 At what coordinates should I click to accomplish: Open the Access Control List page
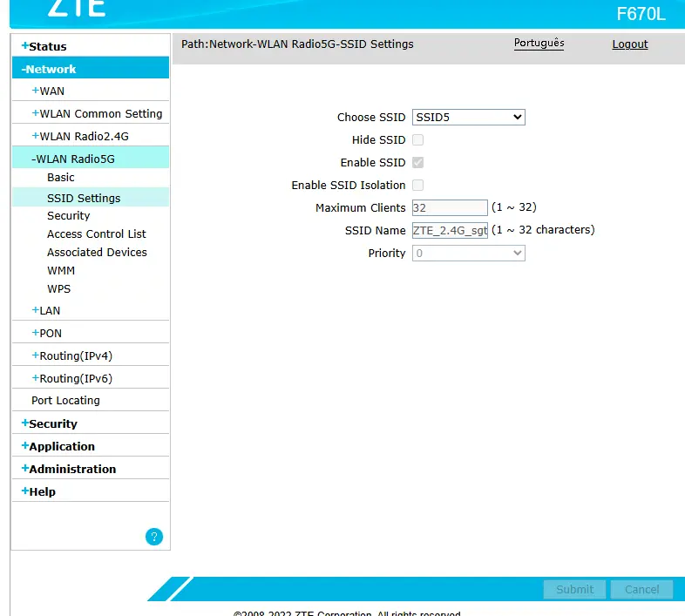coord(97,234)
